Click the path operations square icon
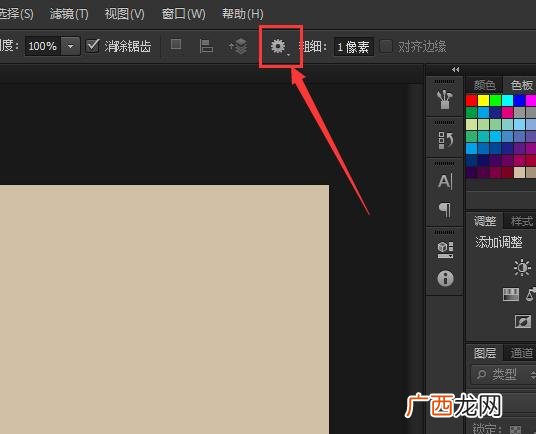This screenshot has width=536, height=434. click(x=176, y=44)
